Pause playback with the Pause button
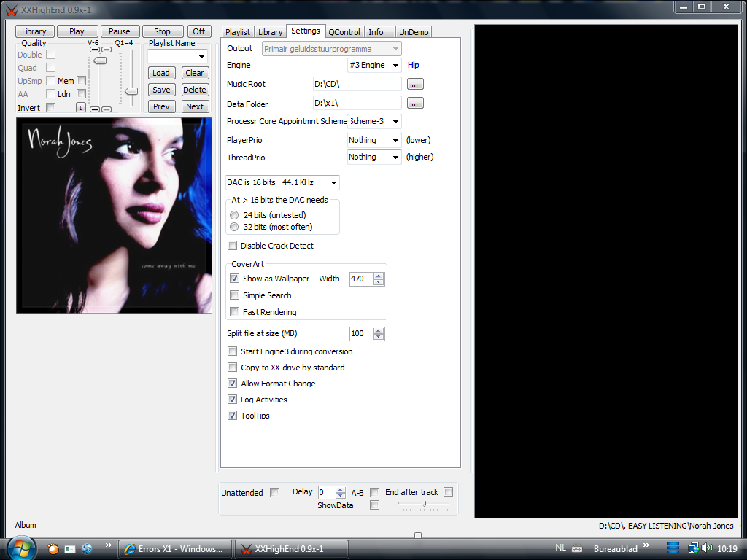The height and width of the screenshot is (560, 747). (x=120, y=31)
